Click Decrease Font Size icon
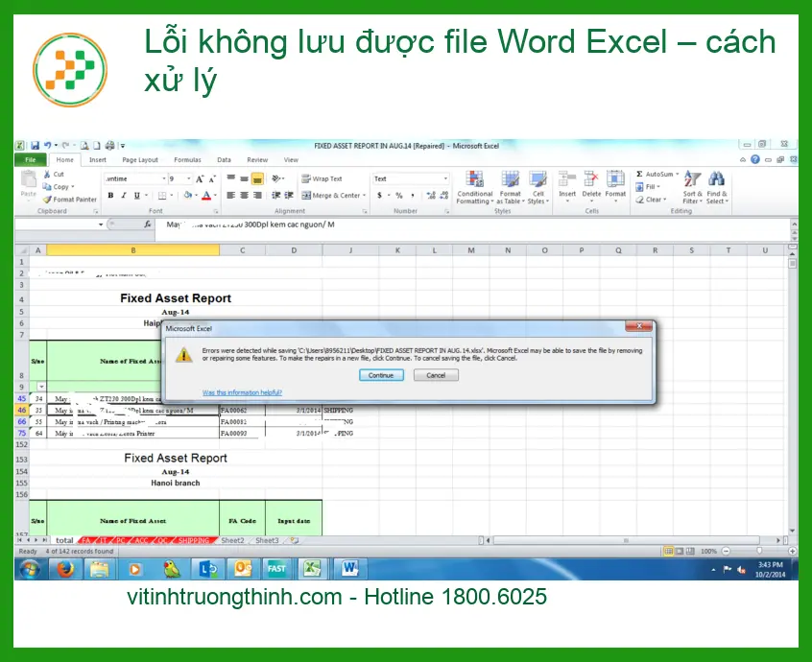 pyautogui.click(x=212, y=178)
